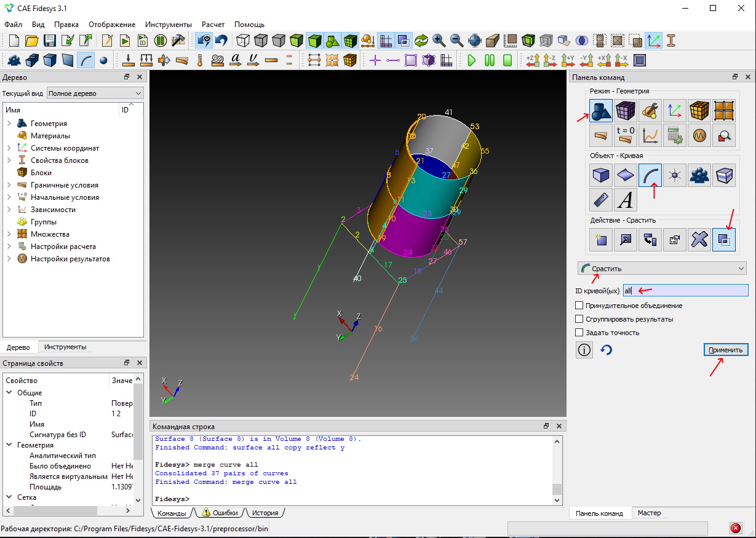Enable Принудительное объединение checkbox
The height and width of the screenshot is (538, 756).
coord(579,306)
